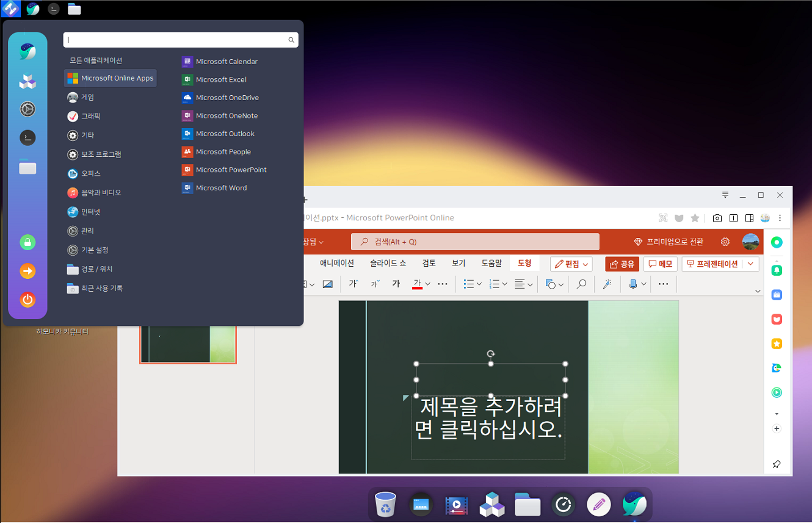Viewport: 812px width, 523px height.
Task: Open the Find (magnifier) tool
Action: (581, 284)
